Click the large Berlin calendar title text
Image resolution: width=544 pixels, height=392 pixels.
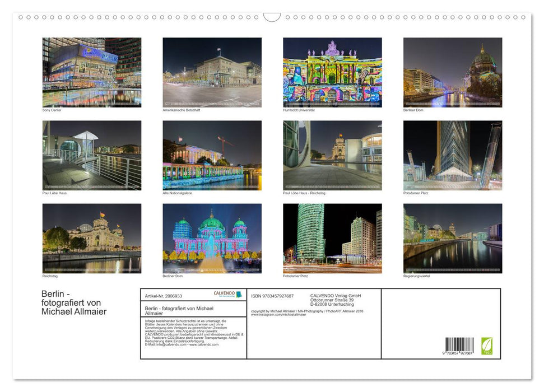(74, 302)
